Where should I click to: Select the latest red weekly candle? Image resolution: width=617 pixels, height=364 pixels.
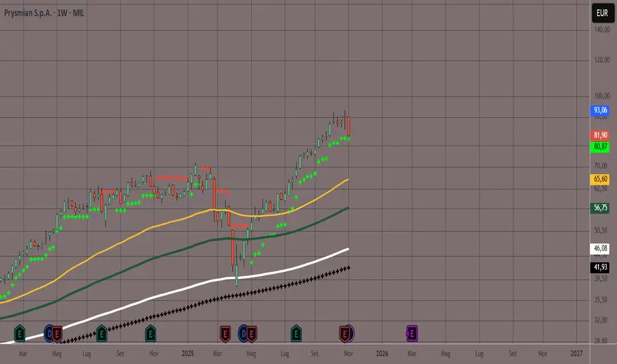pos(349,126)
